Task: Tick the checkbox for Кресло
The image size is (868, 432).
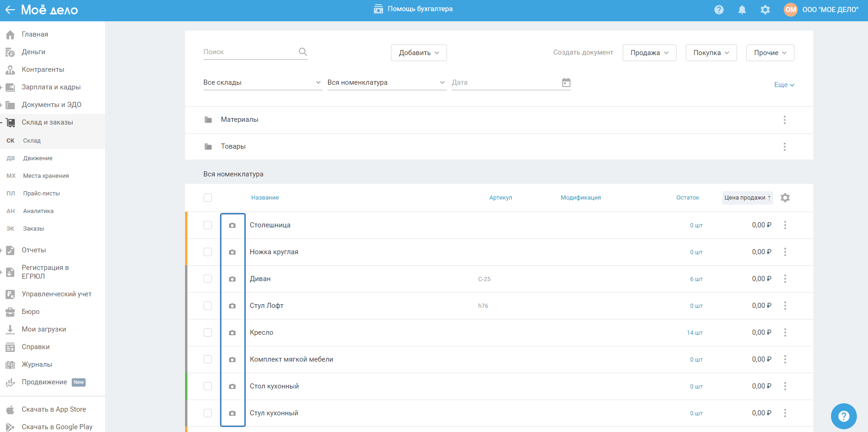Action: click(208, 332)
